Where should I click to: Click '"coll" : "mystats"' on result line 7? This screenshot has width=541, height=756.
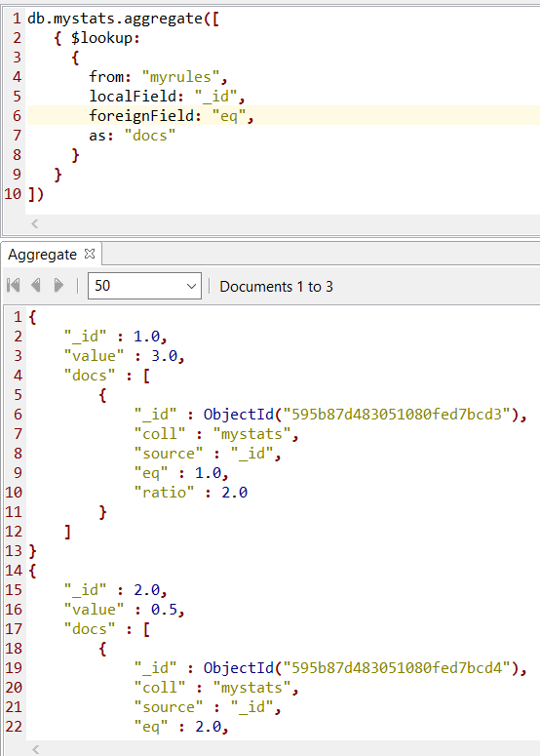coord(216,434)
